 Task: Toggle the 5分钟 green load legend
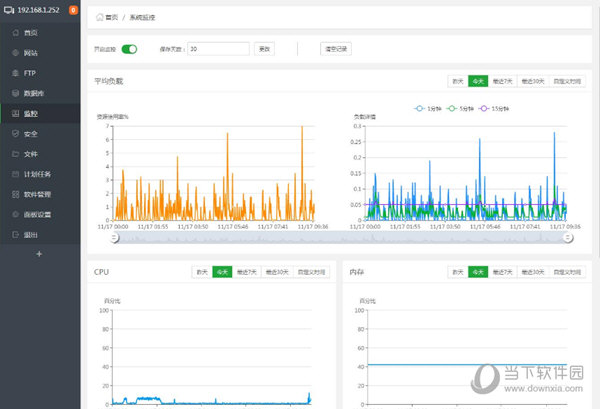(461, 109)
